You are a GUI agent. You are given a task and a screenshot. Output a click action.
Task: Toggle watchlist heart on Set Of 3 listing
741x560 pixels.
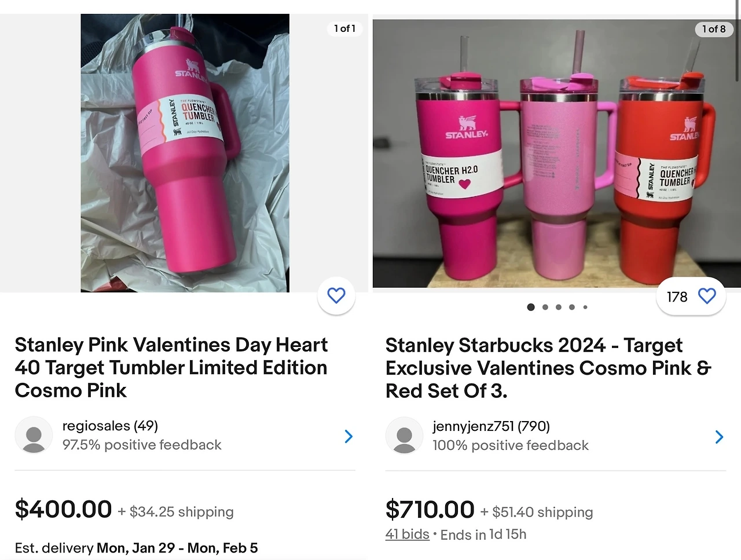point(707,297)
